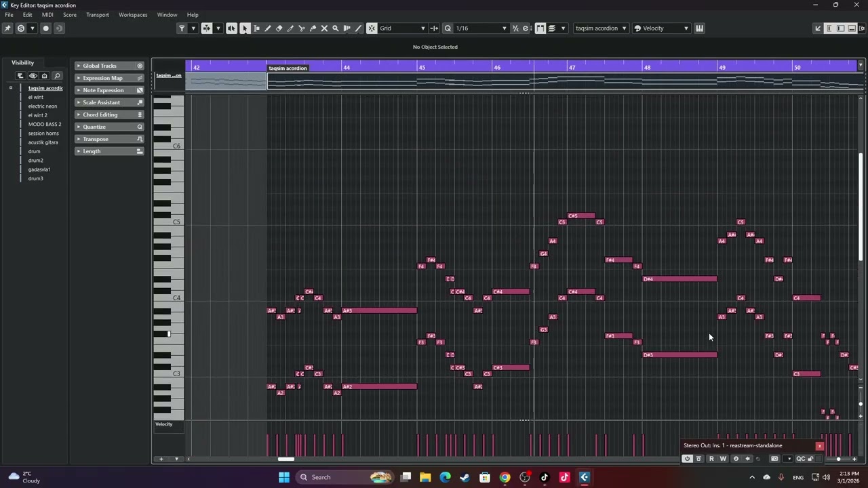Click the pin icon in toolbar
The height and width of the screenshot is (488, 868).
pos(7,28)
